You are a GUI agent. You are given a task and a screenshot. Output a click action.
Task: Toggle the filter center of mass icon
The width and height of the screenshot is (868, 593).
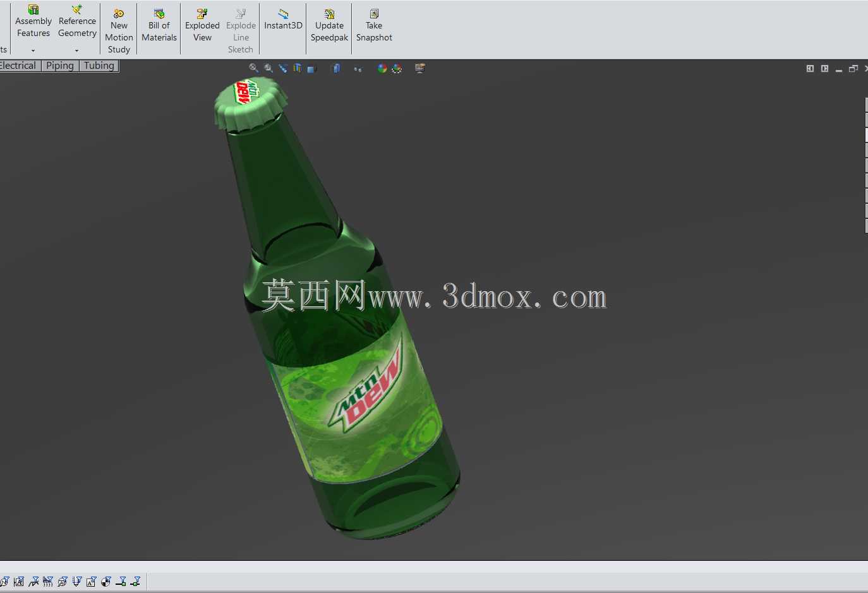[x=106, y=582]
